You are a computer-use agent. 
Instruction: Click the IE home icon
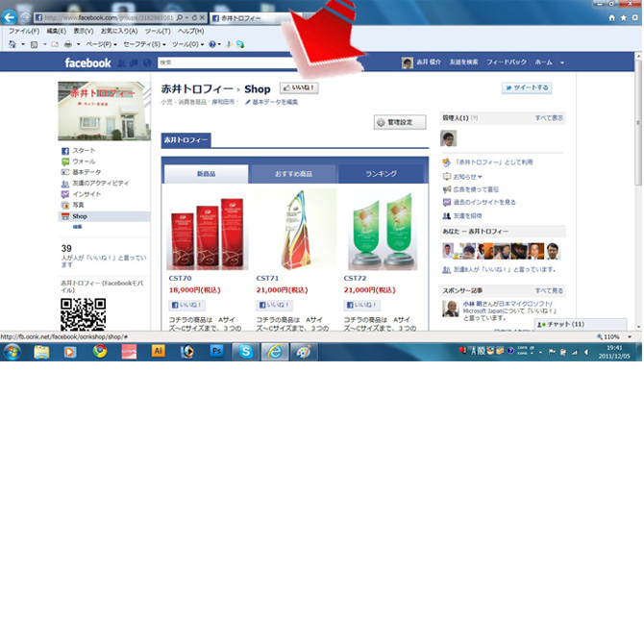coord(612,17)
